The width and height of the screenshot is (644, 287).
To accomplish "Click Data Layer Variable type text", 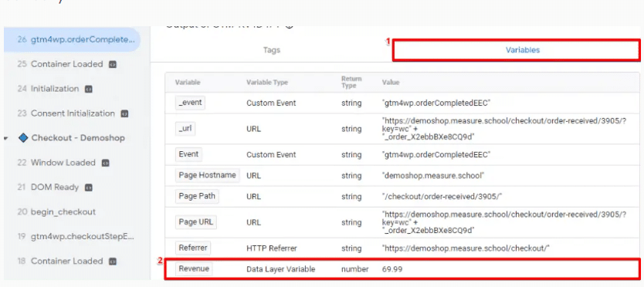I will click(x=280, y=269).
